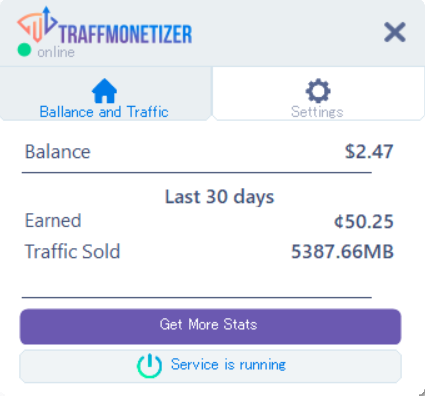Click the online status label
The width and height of the screenshot is (425, 396).
tap(56, 52)
